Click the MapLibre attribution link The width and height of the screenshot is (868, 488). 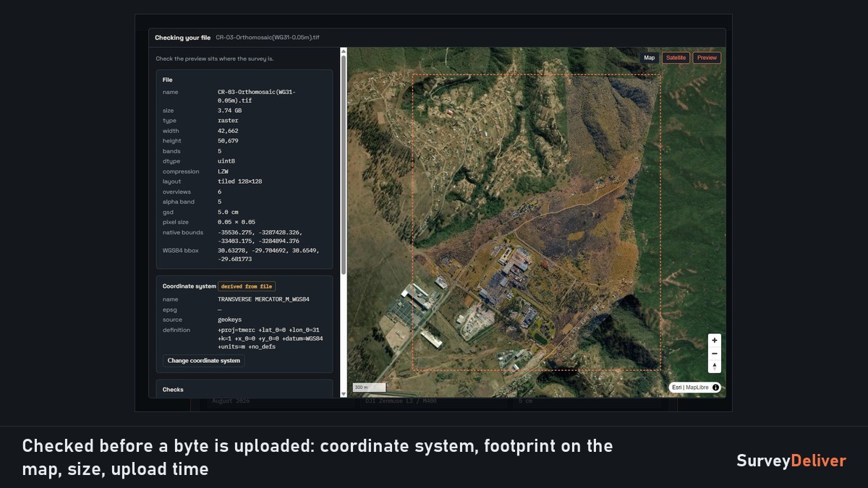click(x=697, y=388)
